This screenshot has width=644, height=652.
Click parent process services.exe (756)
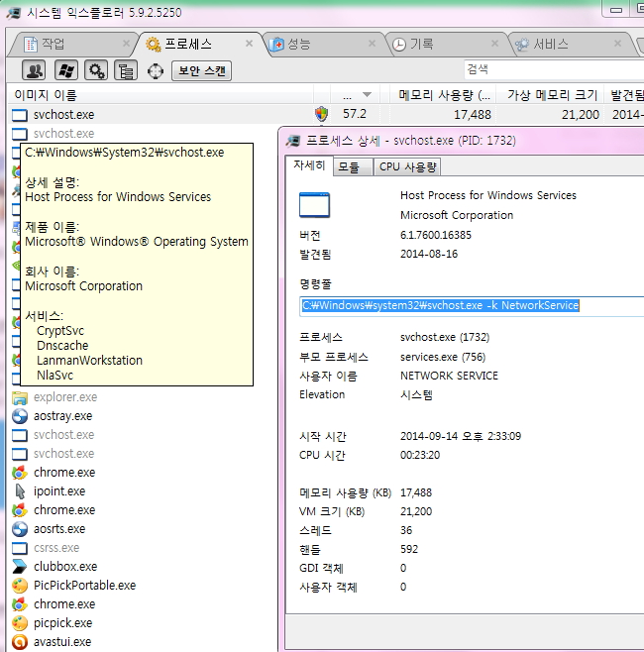click(x=443, y=357)
